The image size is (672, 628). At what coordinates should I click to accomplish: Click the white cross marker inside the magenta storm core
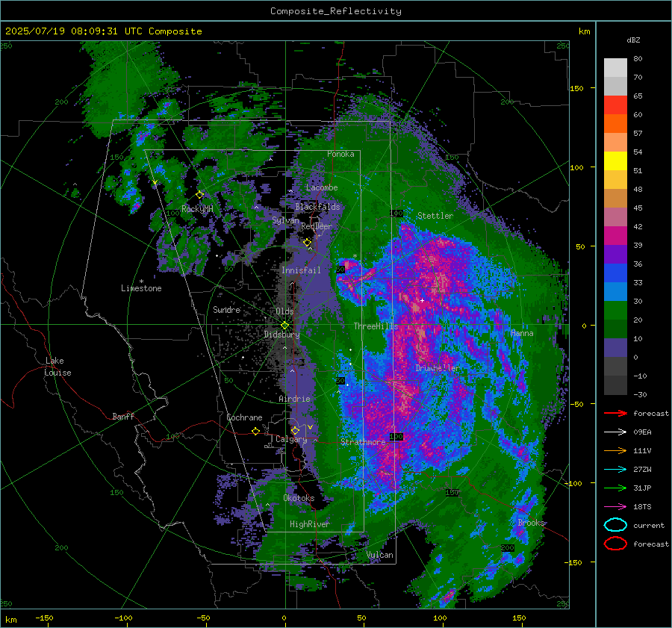422,300
